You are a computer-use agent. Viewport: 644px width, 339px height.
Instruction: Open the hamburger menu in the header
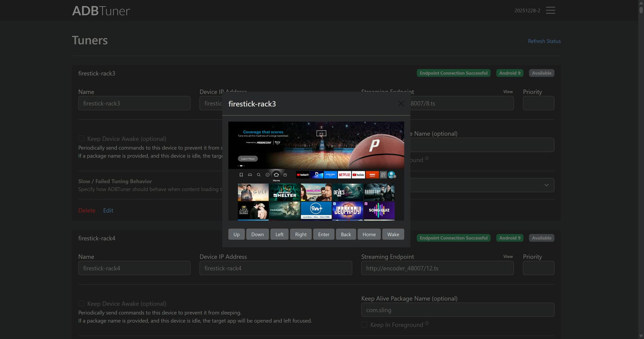[550, 10]
